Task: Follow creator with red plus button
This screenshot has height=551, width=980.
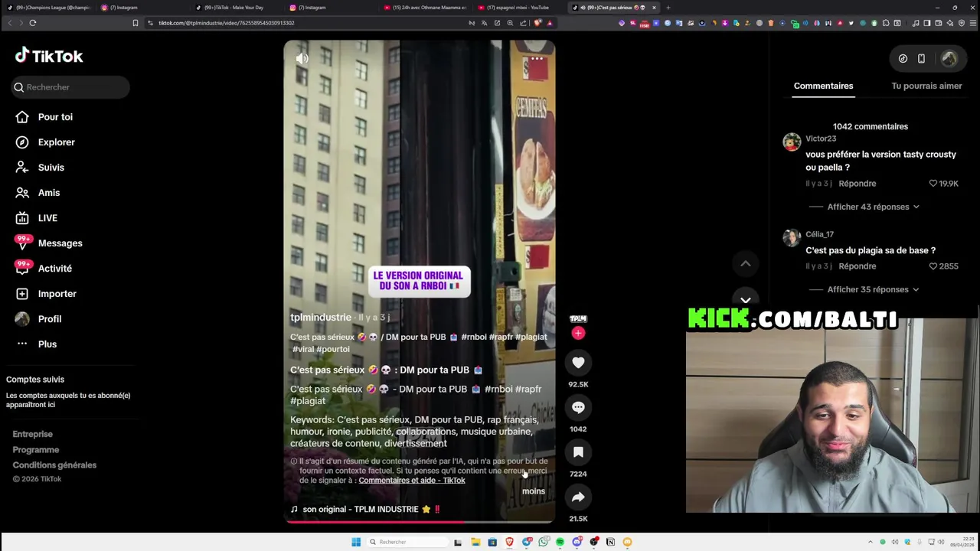Action: (x=578, y=333)
